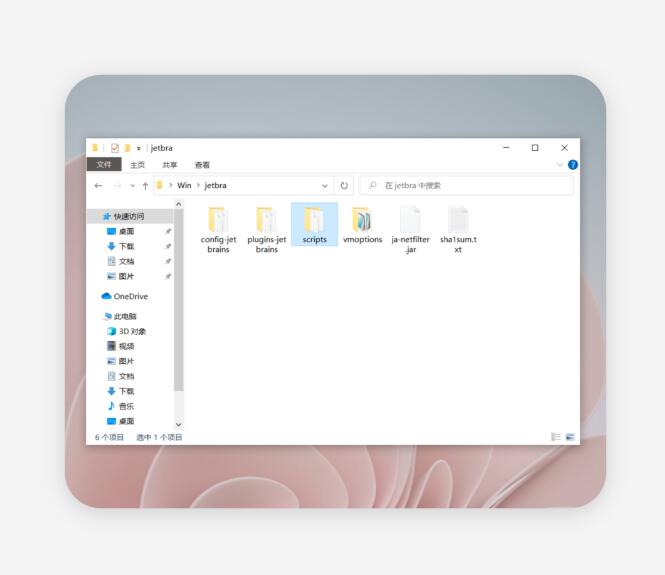
Task: Open the address bar history dropdown
Action: point(325,186)
